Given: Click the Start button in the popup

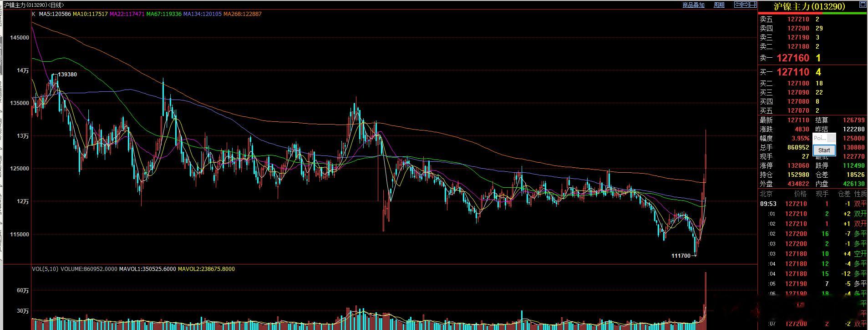Looking at the screenshot, I should (824, 150).
